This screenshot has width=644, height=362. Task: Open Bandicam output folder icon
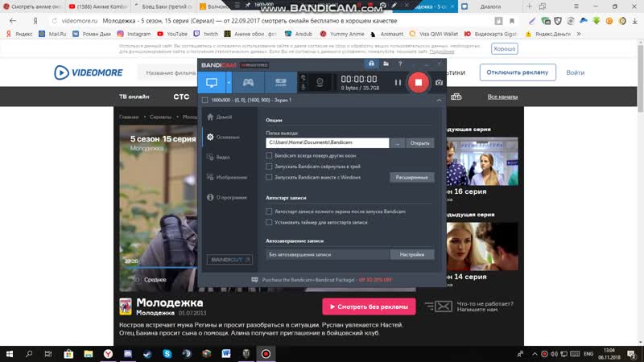click(386, 64)
